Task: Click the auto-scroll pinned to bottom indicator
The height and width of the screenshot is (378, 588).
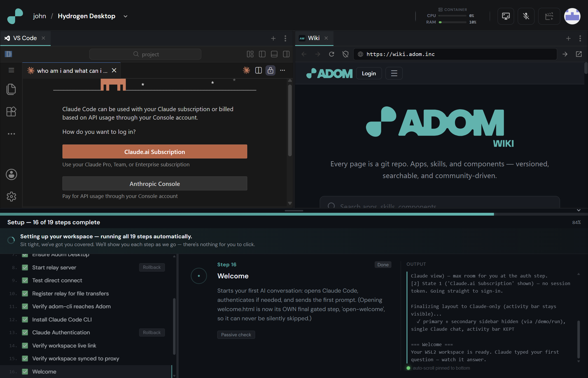Action: coord(438,368)
